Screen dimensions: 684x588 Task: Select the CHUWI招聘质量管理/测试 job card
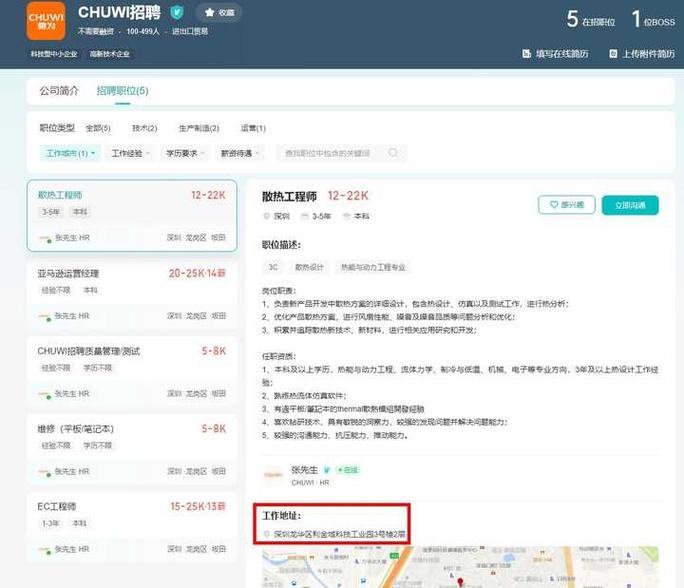click(132, 372)
